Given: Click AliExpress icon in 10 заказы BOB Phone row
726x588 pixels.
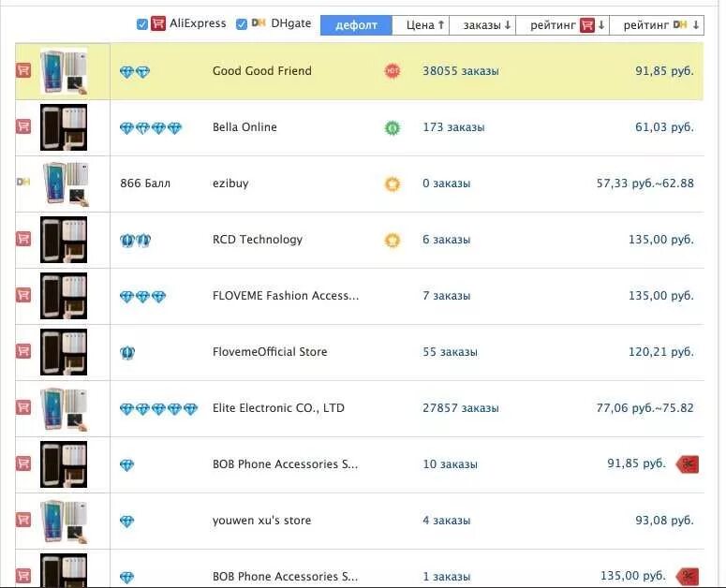Looking at the screenshot, I should (x=23, y=463).
